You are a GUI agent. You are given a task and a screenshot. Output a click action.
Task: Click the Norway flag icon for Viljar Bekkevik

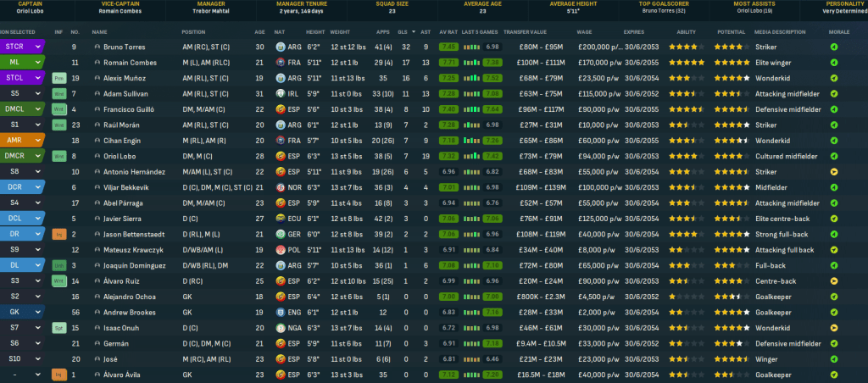pos(281,186)
